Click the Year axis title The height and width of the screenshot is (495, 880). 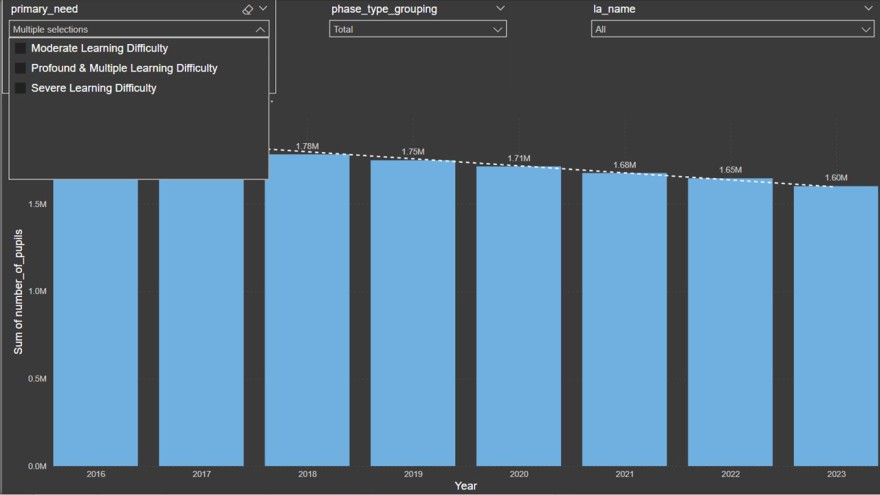click(x=465, y=486)
